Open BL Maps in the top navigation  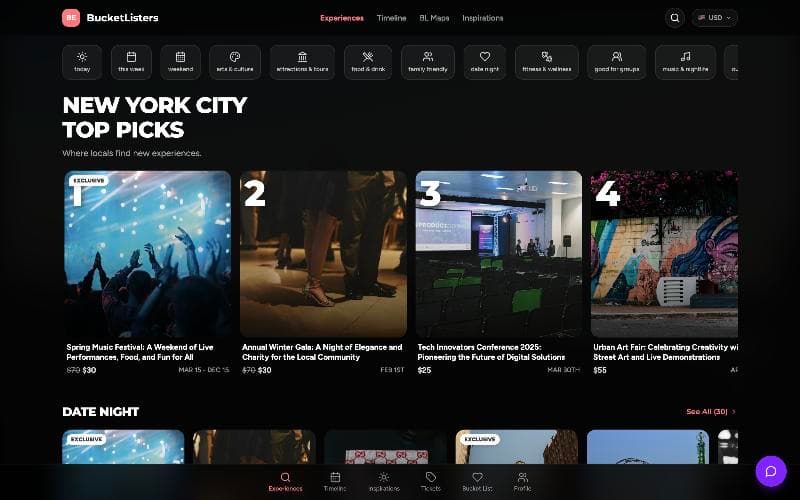point(434,18)
